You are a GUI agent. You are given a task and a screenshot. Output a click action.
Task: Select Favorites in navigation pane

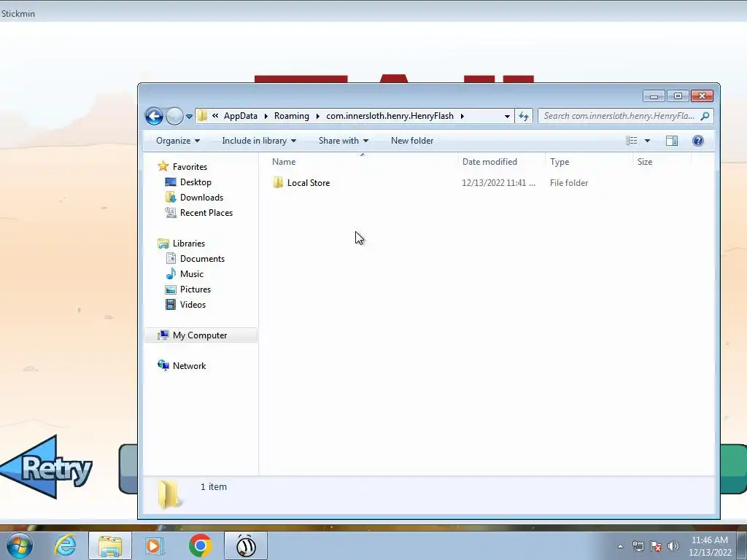pos(190,167)
